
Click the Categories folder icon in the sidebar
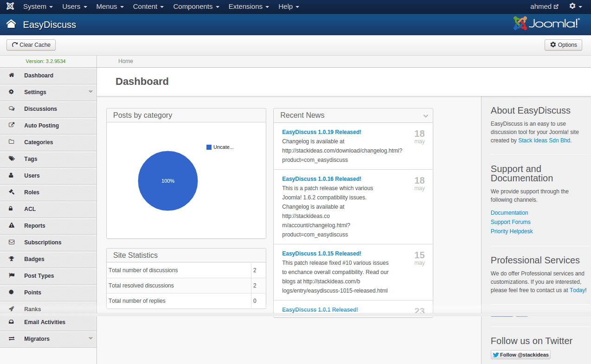[12, 142]
